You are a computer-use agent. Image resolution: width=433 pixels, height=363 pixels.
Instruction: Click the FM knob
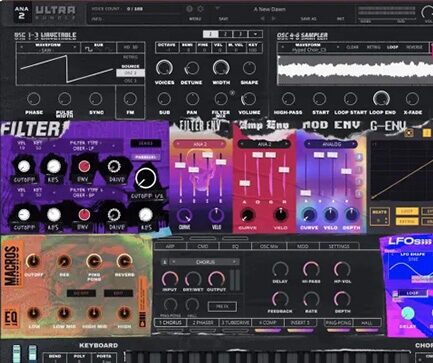click(130, 99)
